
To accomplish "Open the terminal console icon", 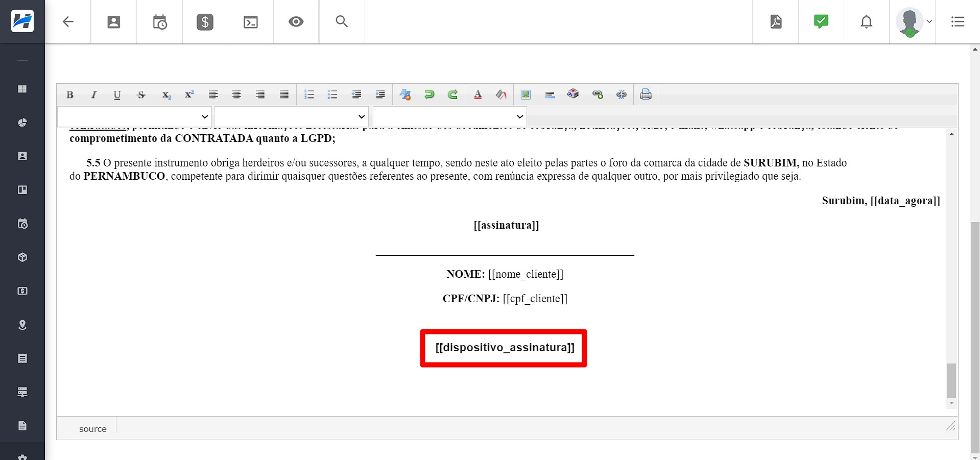I will point(251,22).
